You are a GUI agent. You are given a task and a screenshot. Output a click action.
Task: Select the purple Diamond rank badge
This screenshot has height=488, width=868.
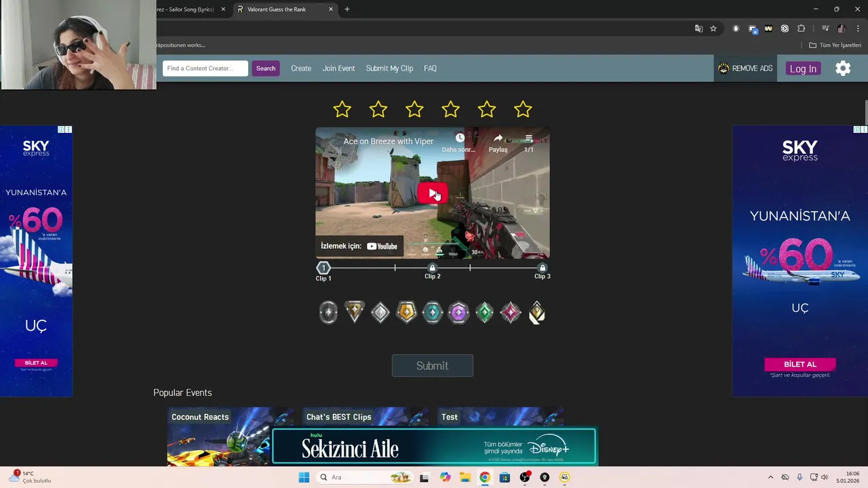(458, 312)
